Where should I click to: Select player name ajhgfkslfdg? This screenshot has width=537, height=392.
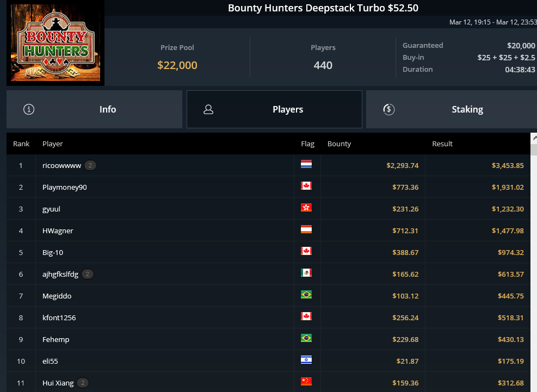[60, 274]
